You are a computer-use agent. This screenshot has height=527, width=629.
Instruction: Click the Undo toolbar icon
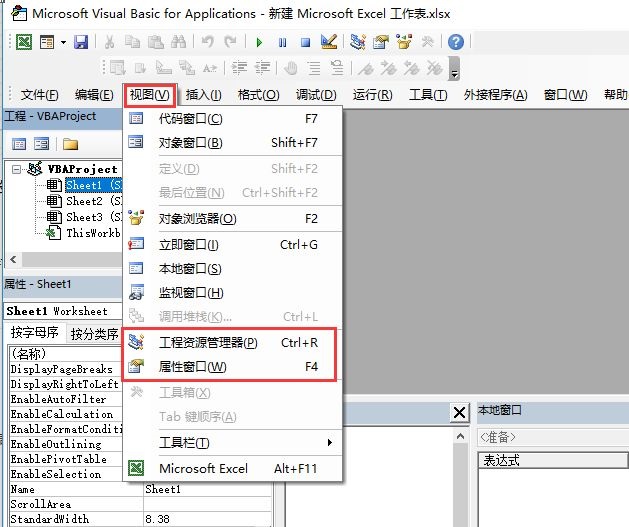[207, 42]
